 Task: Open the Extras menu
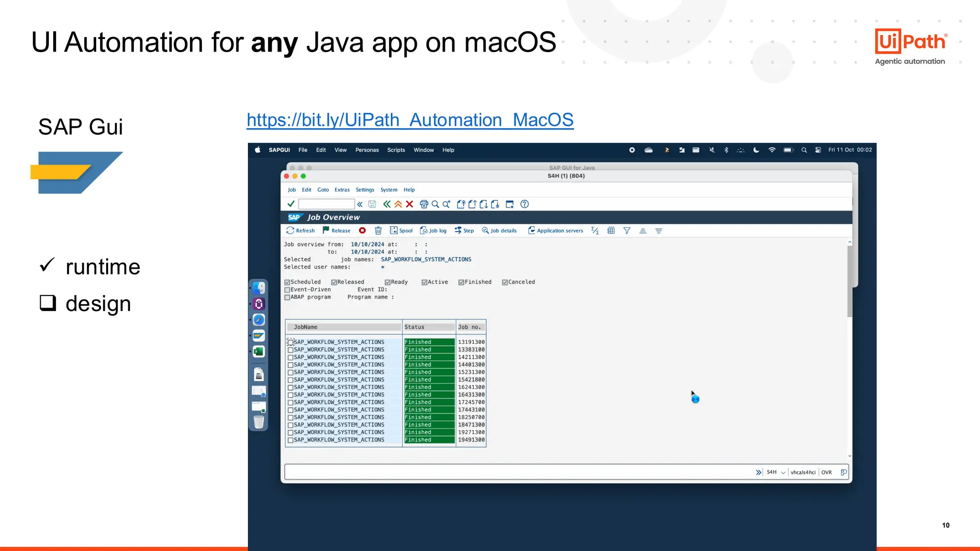click(x=342, y=190)
